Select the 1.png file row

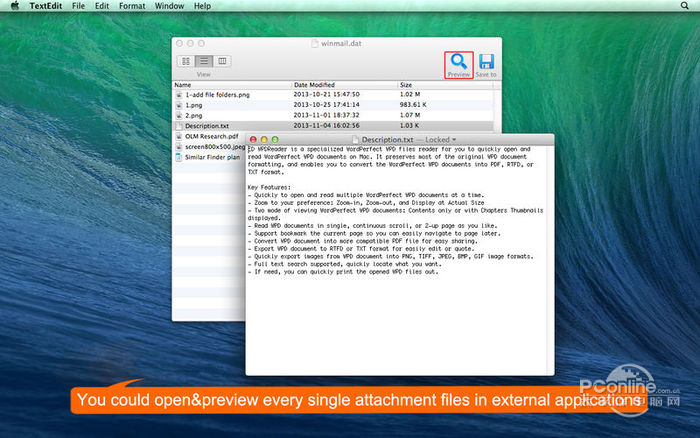click(x=333, y=105)
